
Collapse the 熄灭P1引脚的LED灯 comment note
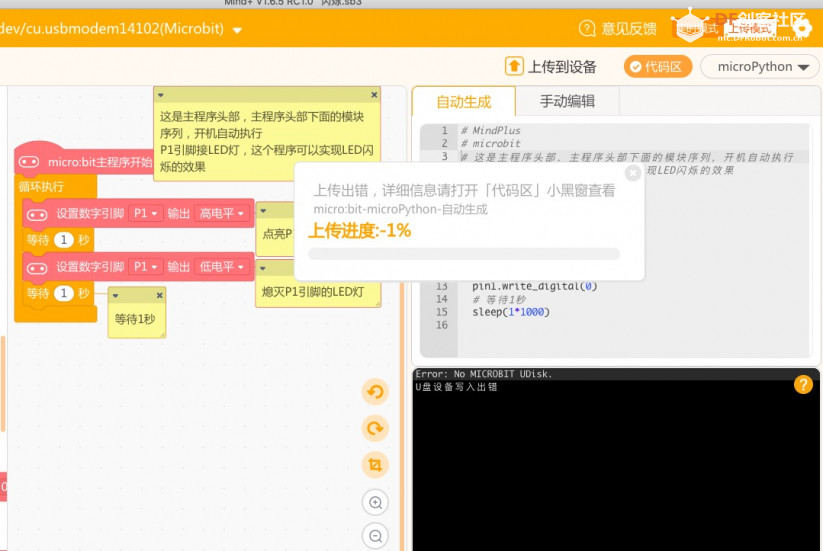click(263, 268)
